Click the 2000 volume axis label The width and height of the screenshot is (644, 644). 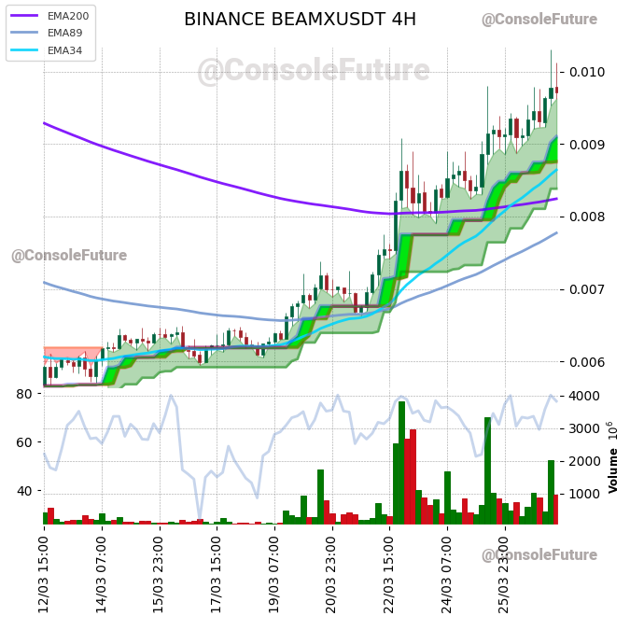pyautogui.click(x=585, y=462)
